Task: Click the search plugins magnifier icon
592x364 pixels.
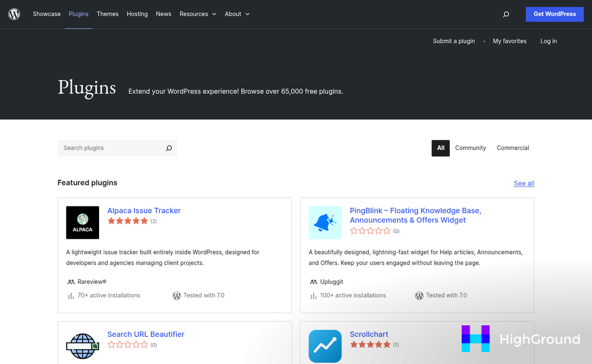Action: click(x=168, y=148)
